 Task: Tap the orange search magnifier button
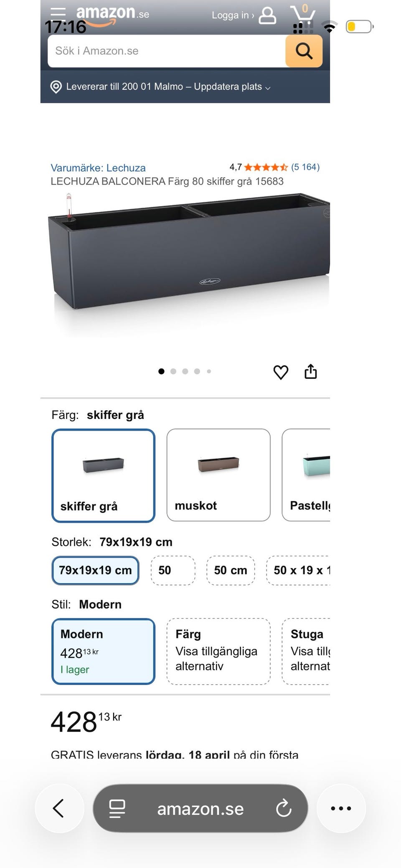(x=304, y=51)
